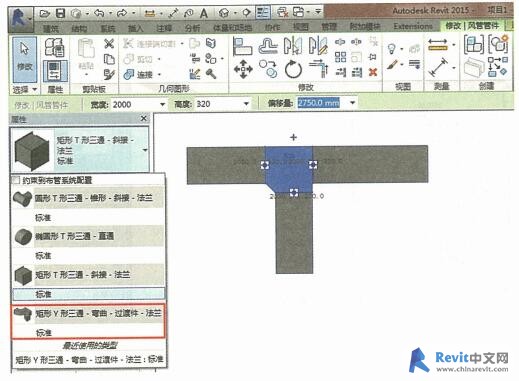
Task: Click the Pin element icon
Action: (372, 57)
